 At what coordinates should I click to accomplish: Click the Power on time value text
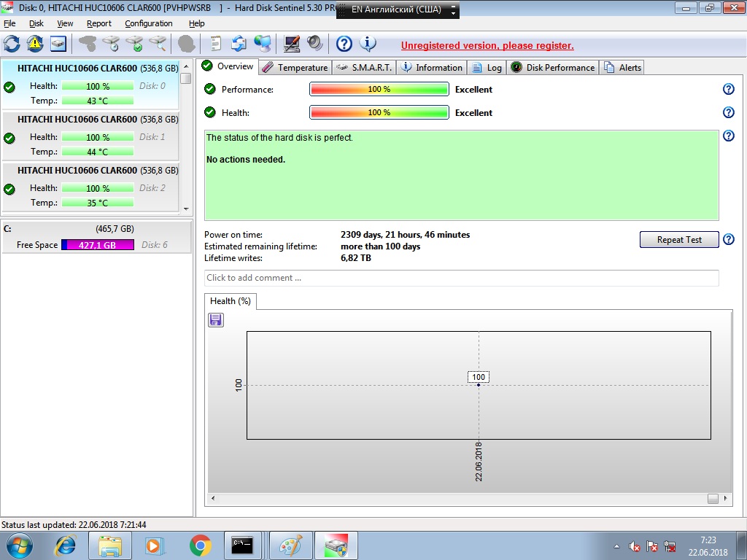[x=405, y=235]
